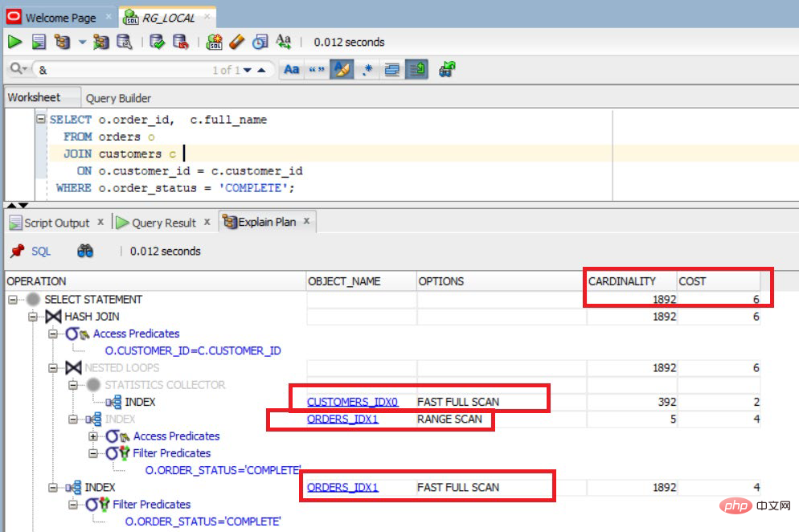The height and width of the screenshot is (532, 799).
Task: Expand the Access Predicates node under ORDERS_IDX1 range scan
Action: click(94, 436)
